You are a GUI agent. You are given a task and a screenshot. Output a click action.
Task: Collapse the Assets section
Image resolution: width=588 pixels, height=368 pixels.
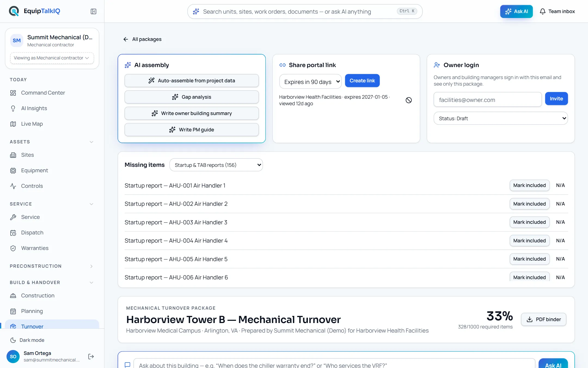[x=91, y=142]
